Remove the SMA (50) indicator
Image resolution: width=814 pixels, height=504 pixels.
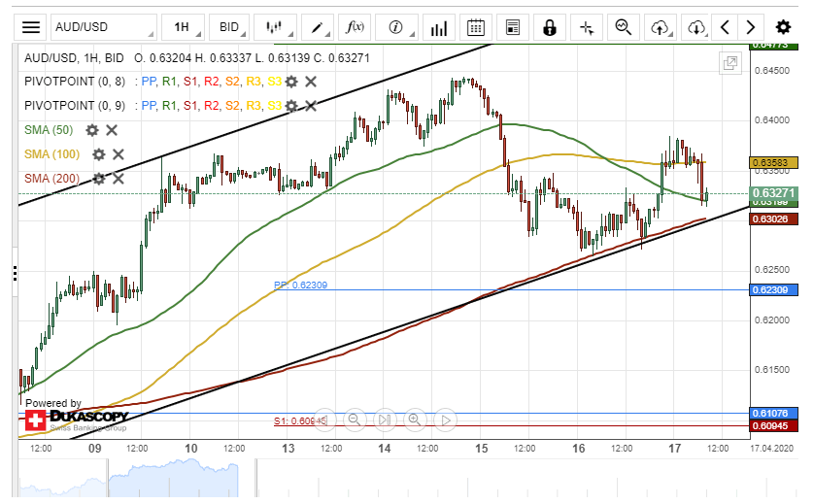coord(112,129)
